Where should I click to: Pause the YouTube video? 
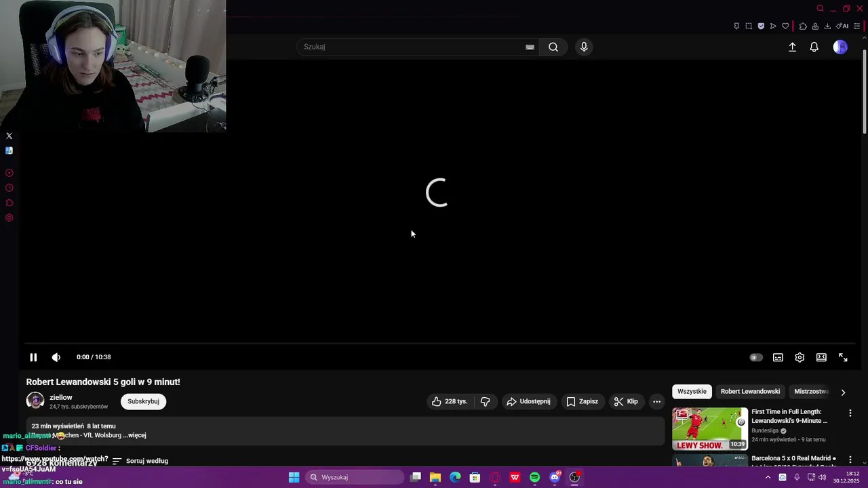coord(33,357)
